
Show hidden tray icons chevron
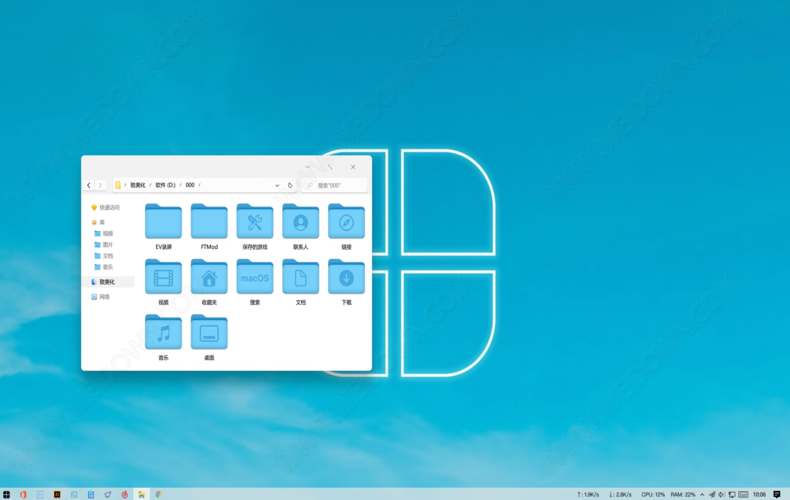pyautogui.click(x=702, y=494)
